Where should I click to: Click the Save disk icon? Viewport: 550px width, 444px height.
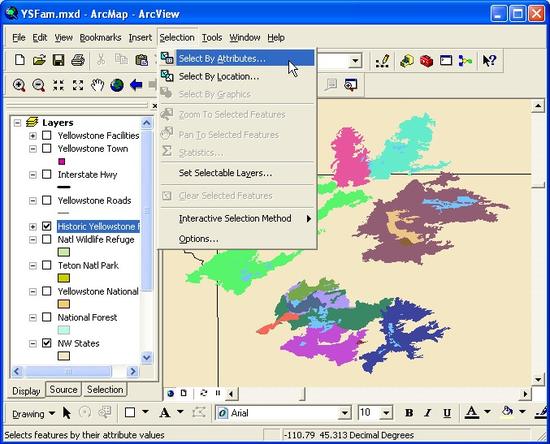point(58,60)
